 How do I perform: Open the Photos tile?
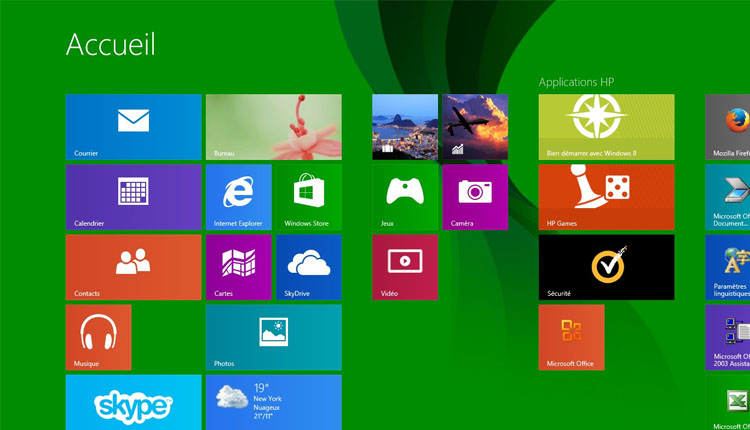pyautogui.click(x=274, y=337)
